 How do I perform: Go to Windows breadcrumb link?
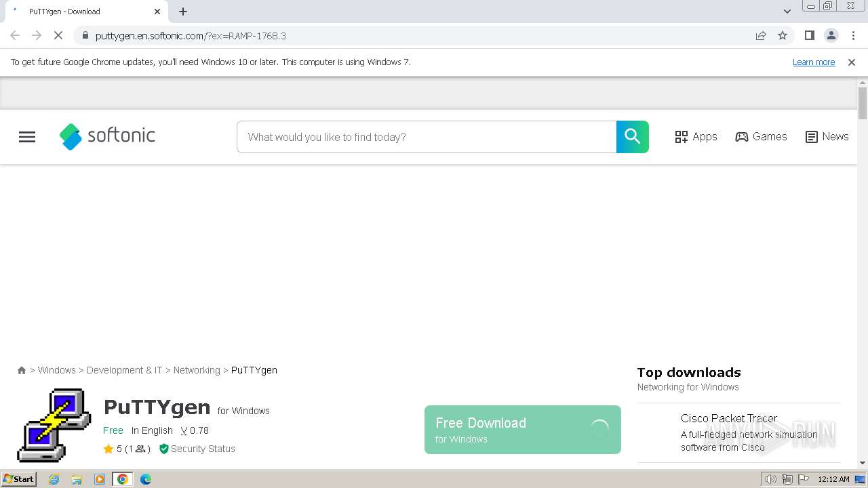tap(57, 370)
